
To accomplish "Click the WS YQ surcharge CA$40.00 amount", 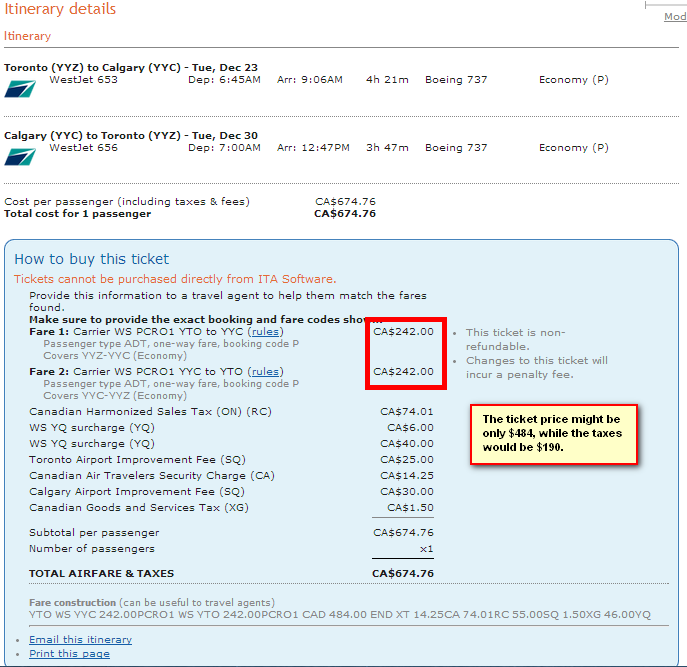I will pos(407,444).
